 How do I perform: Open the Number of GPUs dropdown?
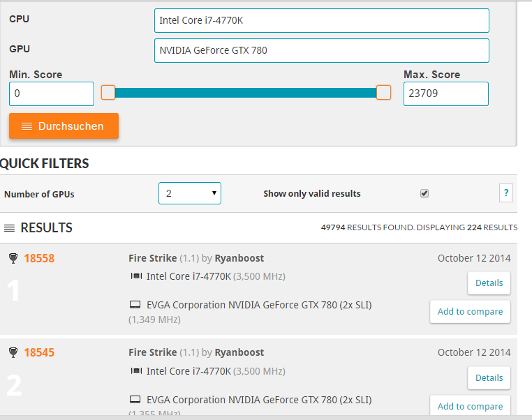190,193
